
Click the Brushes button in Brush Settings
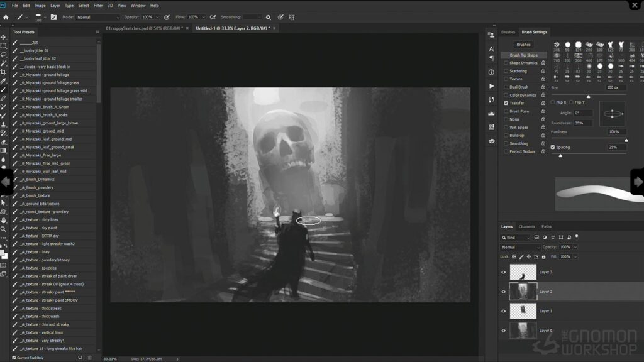point(523,45)
